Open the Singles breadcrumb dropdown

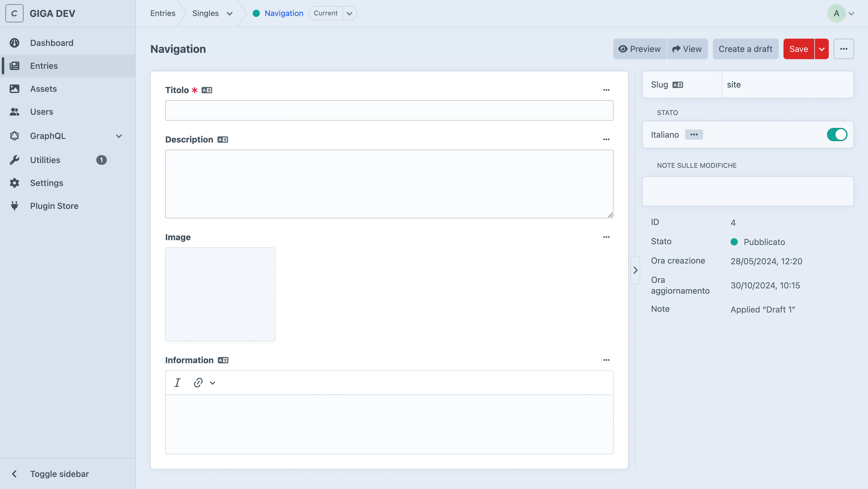[229, 14]
